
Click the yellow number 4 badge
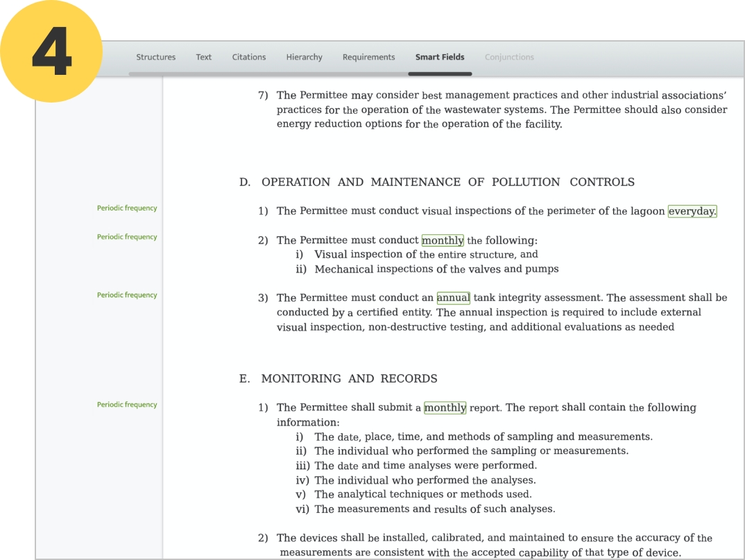click(x=51, y=51)
